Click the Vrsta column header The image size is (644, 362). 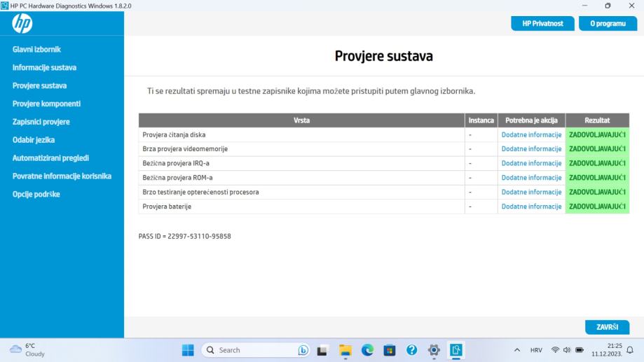click(x=301, y=120)
